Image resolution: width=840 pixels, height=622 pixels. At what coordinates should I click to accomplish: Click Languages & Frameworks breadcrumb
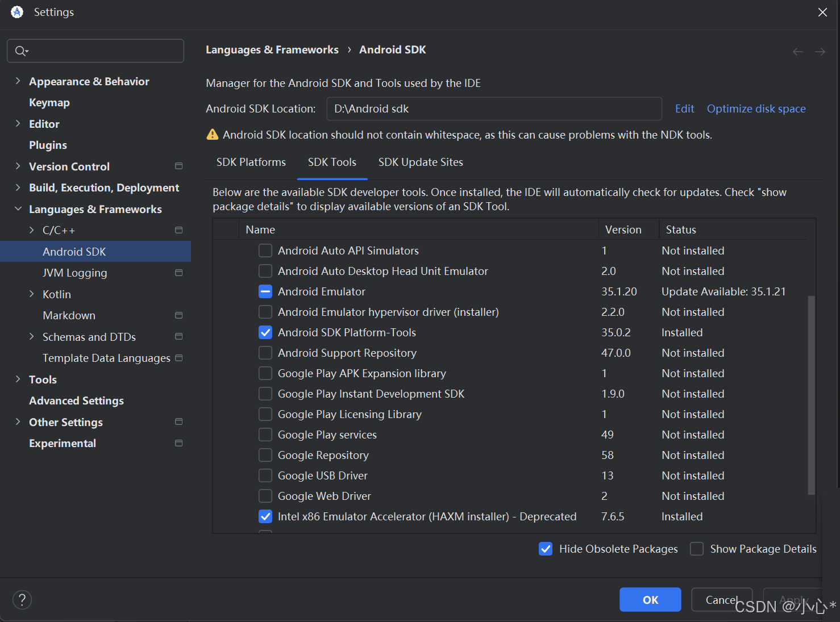[272, 49]
